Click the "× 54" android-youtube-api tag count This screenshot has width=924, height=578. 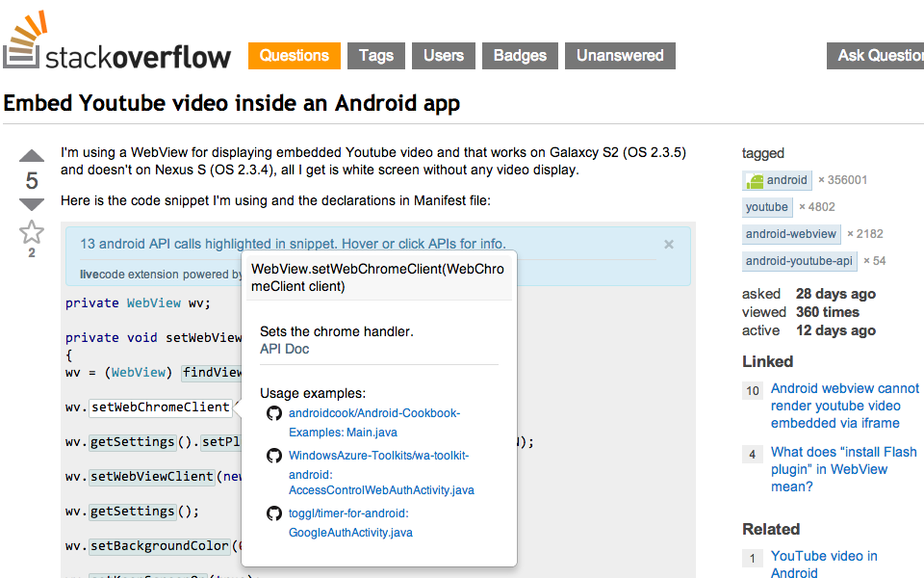coord(875,261)
